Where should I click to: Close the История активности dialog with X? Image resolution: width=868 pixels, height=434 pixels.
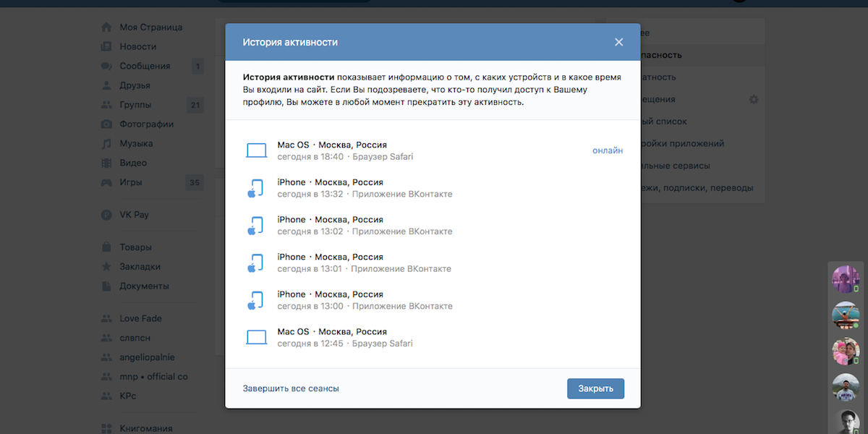tap(618, 42)
